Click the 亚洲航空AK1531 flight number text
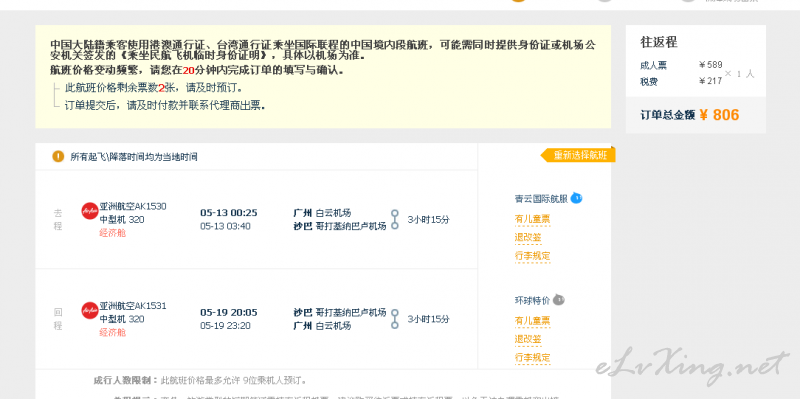This screenshot has height=399, width=800. tap(133, 306)
